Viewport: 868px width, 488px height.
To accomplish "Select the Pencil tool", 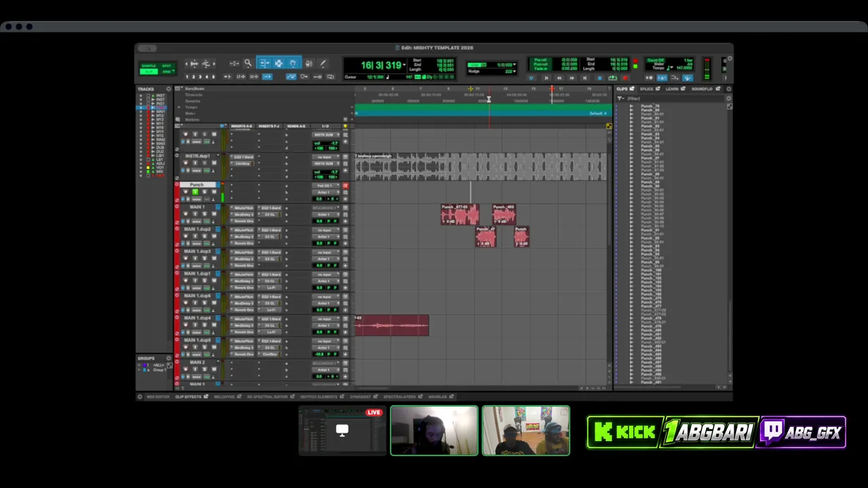I will point(323,63).
